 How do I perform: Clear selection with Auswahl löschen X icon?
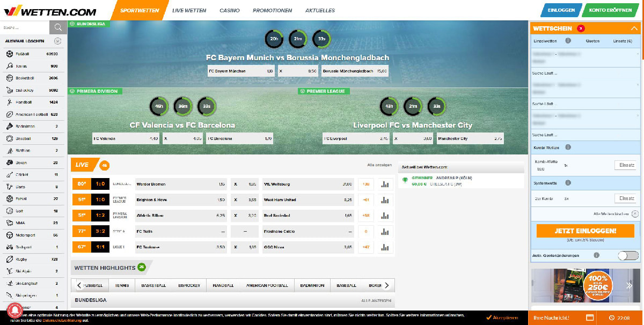coord(57,41)
